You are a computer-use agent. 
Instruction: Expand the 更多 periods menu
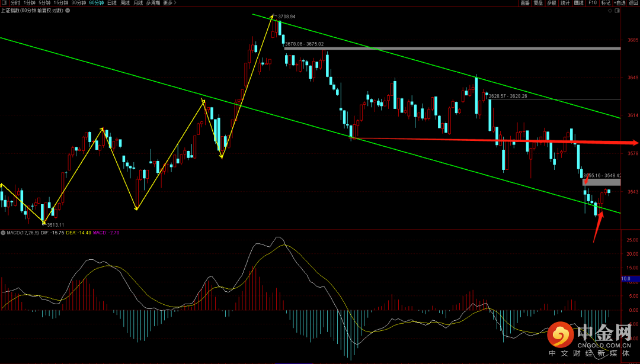coord(169,3)
